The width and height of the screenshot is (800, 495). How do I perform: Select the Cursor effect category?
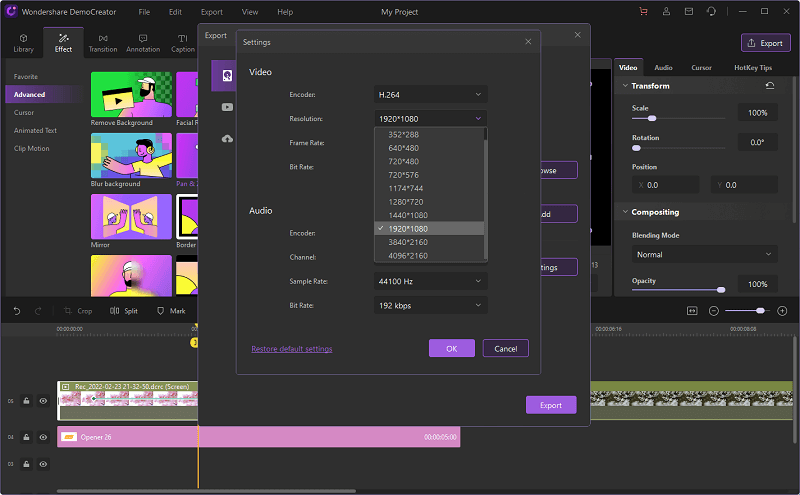(x=24, y=112)
